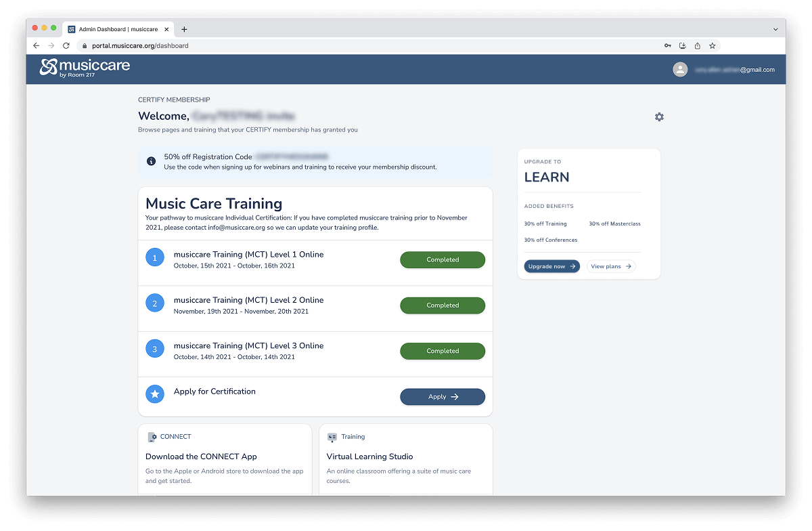
Task: Click musiccare Training (MCT) Level 1 Online title
Action: [248, 255]
